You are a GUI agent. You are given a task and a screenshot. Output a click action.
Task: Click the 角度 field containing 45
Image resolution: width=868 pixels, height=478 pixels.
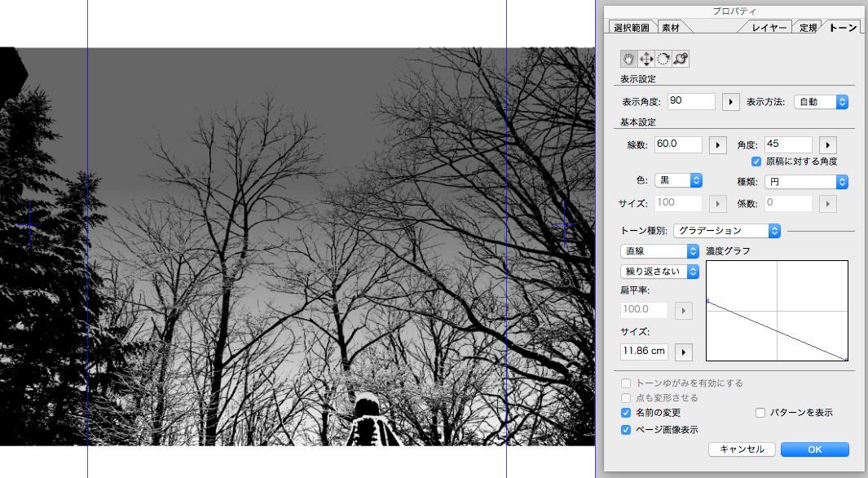pyautogui.click(x=788, y=144)
